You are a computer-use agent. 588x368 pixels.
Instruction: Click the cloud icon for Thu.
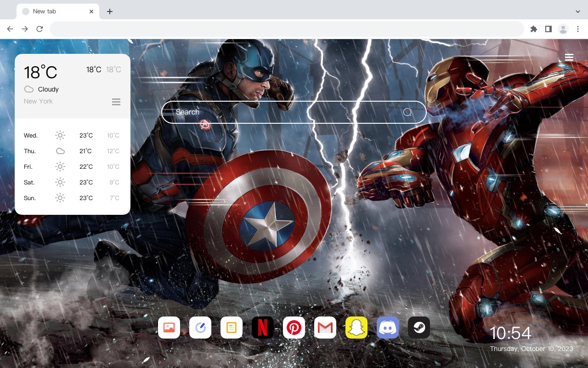60,151
